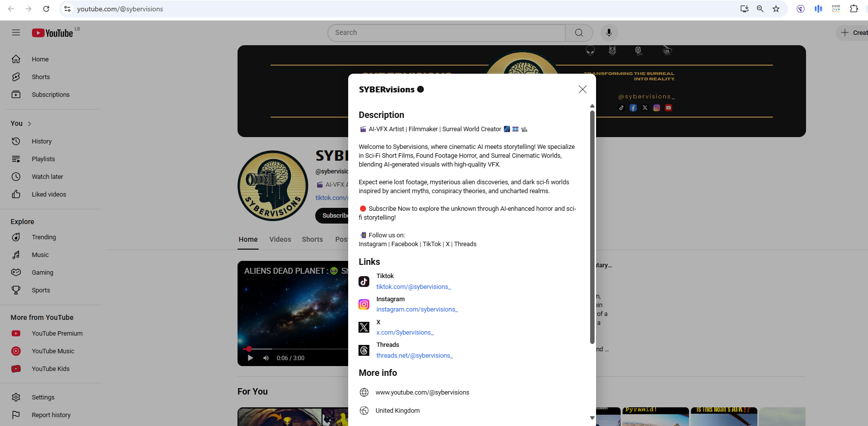The height and width of the screenshot is (426, 868).
Task: Start voice search with the microphone icon
Action: (x=609, y=32)
